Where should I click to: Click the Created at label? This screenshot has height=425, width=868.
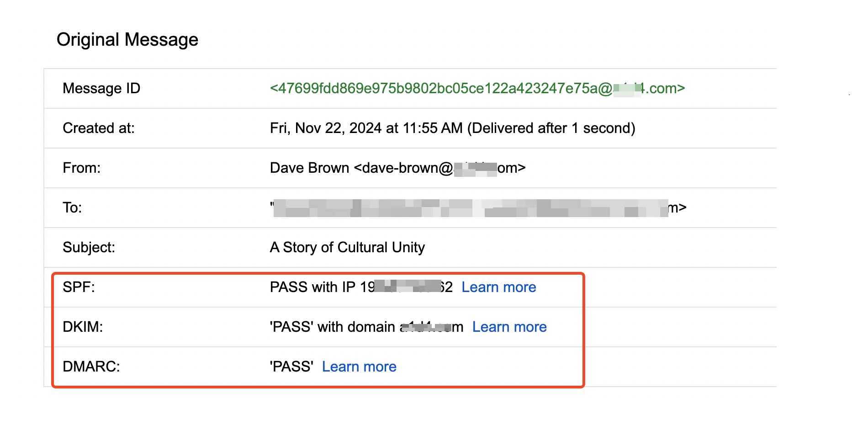pyautogui.click(x=99, y=128)
